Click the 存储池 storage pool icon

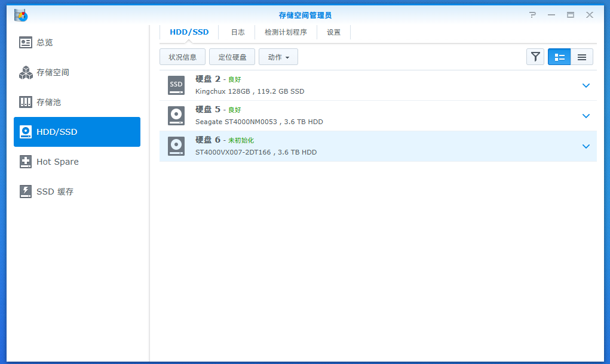26,102
